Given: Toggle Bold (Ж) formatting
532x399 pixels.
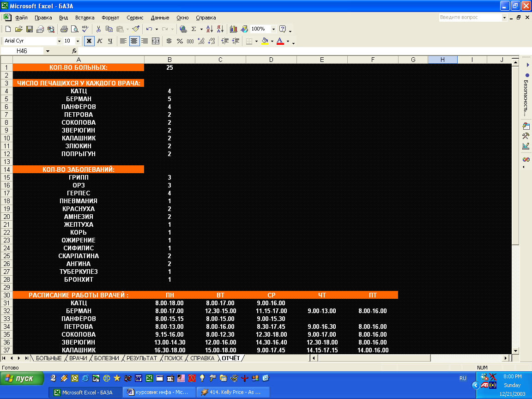Looking at the screenshot, I should 89,41.
